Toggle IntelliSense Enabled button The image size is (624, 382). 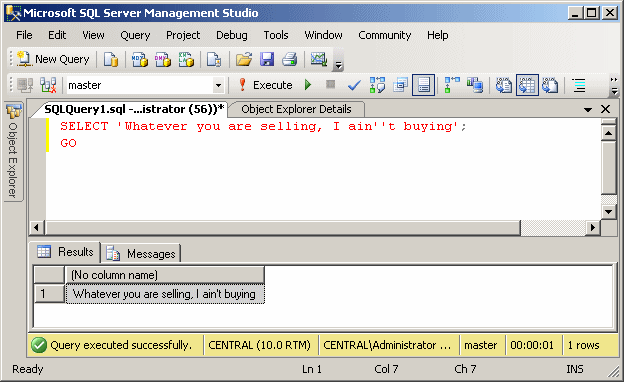[x=423, y=85]
